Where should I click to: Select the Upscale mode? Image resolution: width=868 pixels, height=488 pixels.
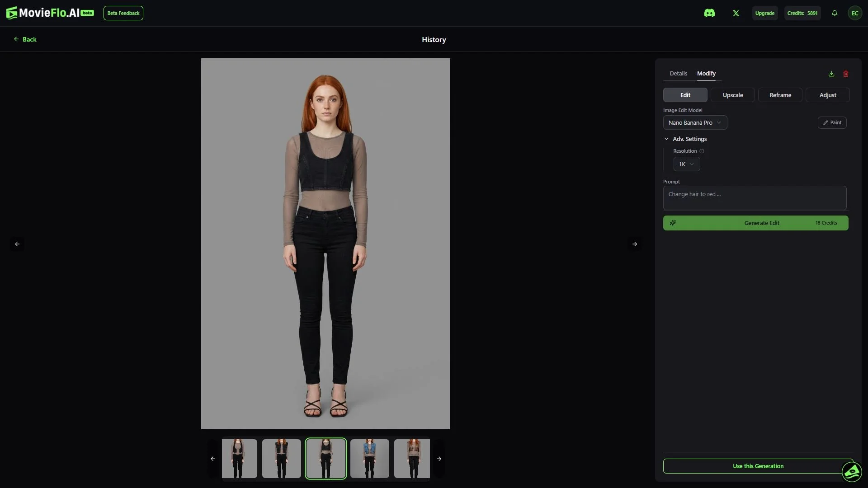pos(732,95)
